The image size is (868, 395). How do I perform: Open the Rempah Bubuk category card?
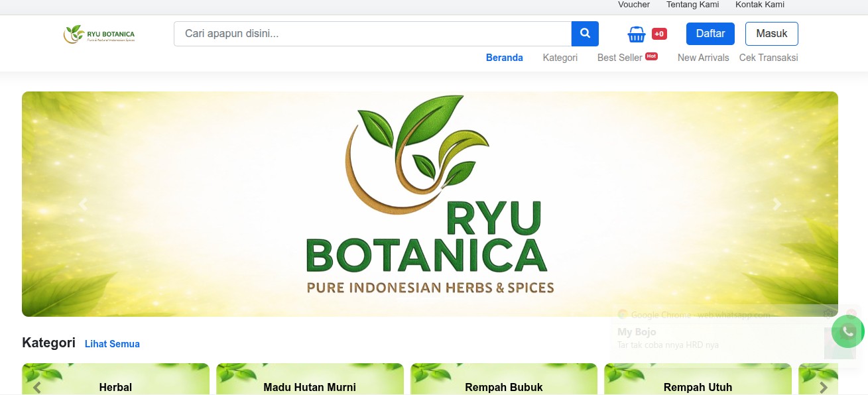click(x=504, y=379)
